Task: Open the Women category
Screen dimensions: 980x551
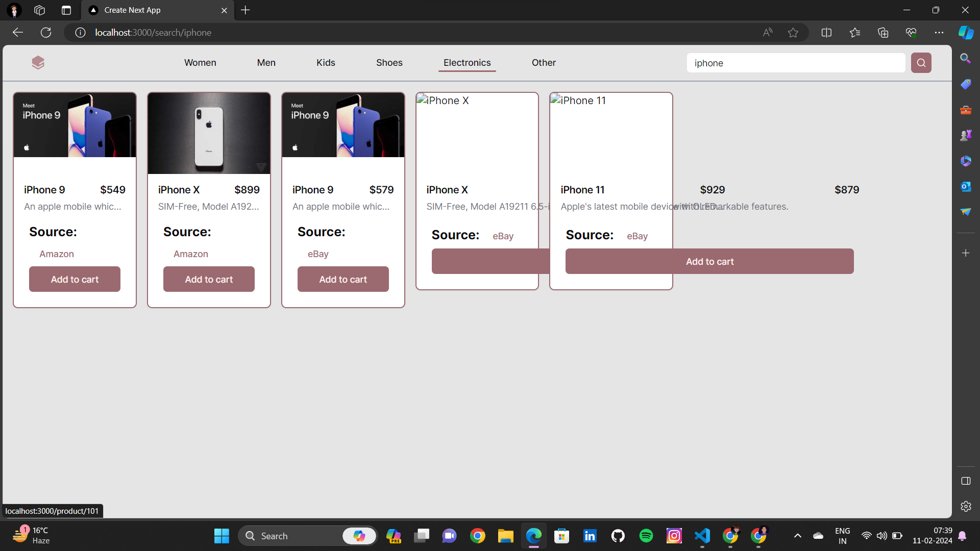Action: tap(200, 63)
